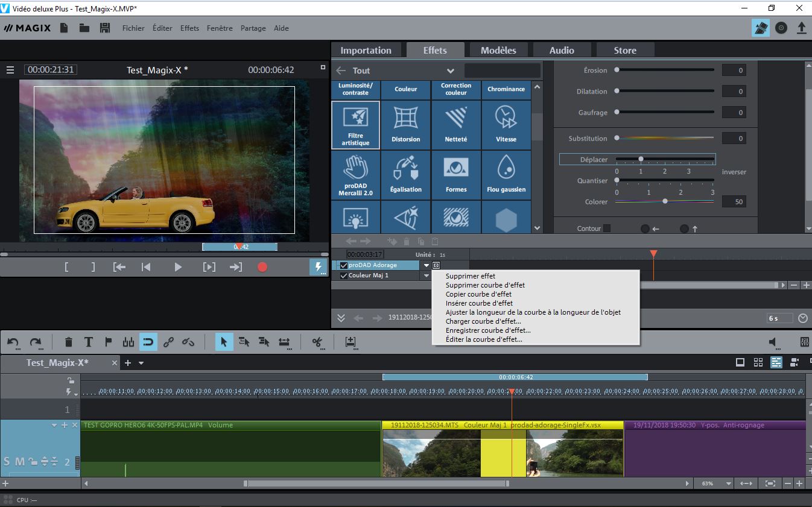Click the Chrominance category header

[x=506, y=89]
